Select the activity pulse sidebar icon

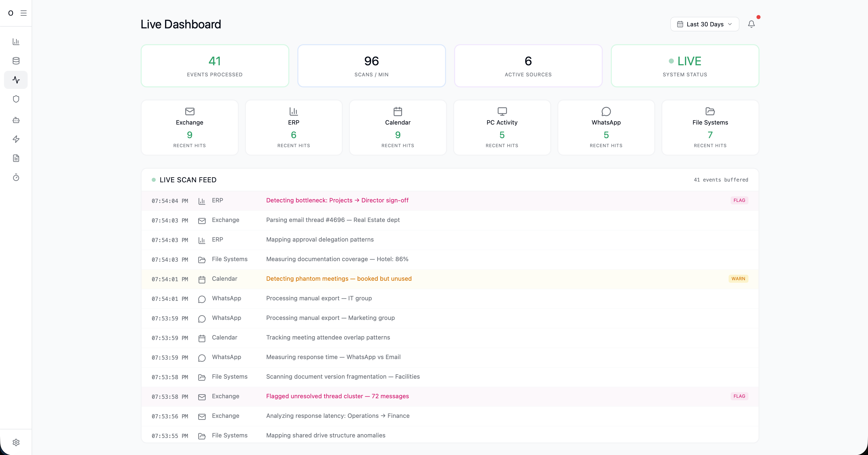coord(16,80)
